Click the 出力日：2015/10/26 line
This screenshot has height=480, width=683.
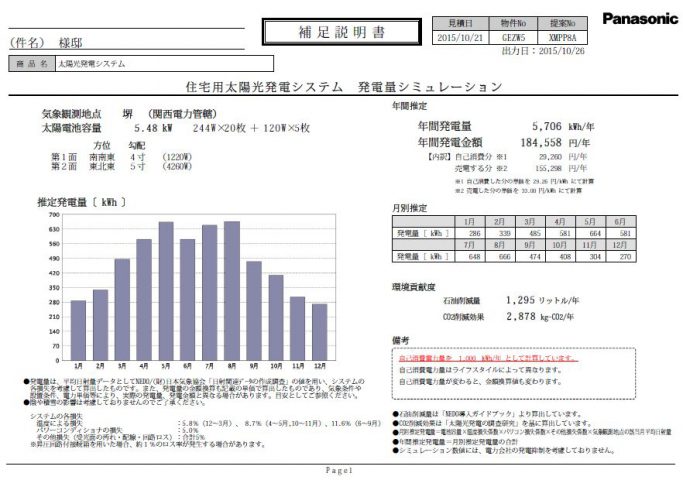click(543, 51)
